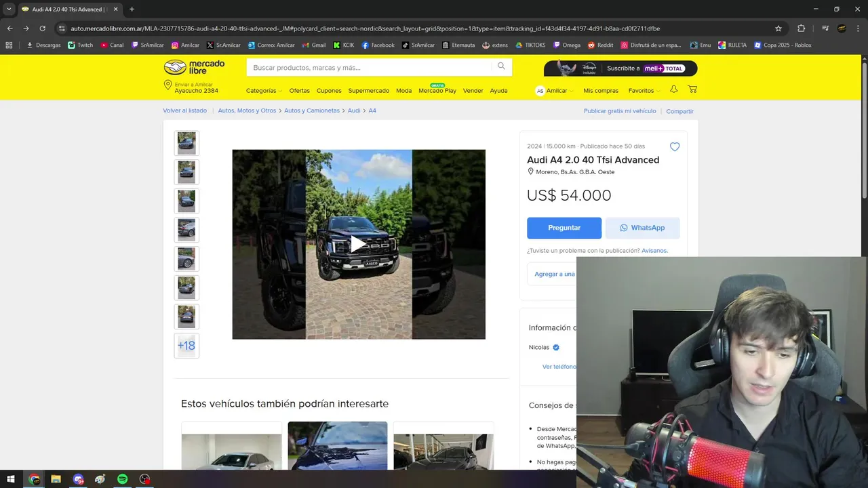Viewport: 868px width, 488px height.
Task: Open OBS Studio from taskbar
Action: [x=144, y=479]
